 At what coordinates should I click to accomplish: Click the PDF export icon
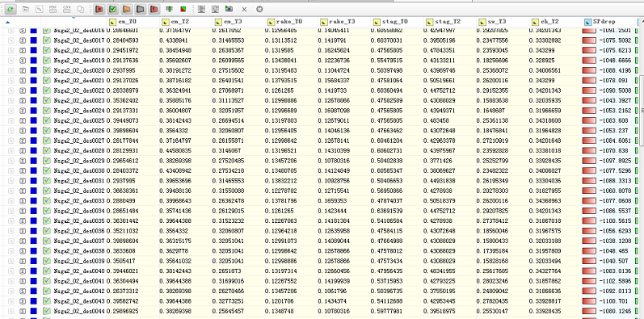coord(53,9)
